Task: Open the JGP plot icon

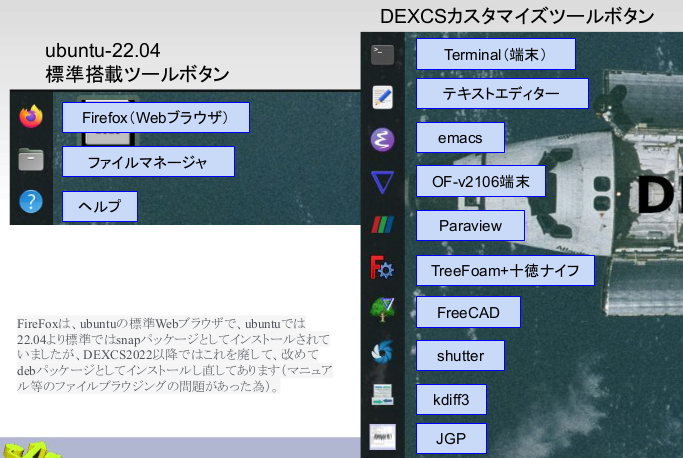Action: 382,437
